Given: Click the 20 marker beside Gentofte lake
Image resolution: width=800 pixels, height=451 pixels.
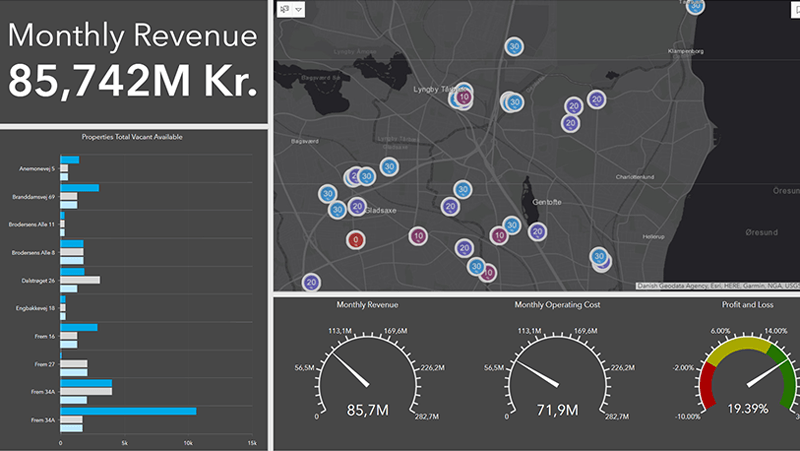Looking at the screenshot, I should coord(538,232).
